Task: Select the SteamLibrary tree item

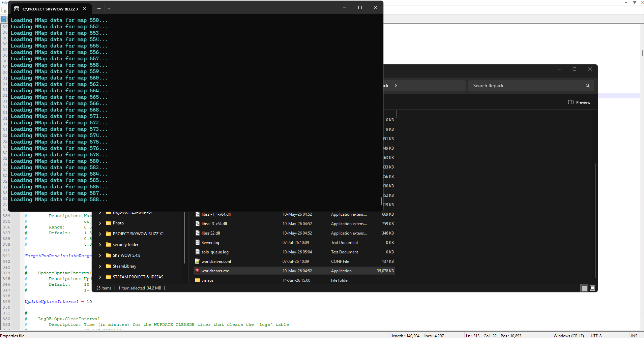Action: (124, 266)
